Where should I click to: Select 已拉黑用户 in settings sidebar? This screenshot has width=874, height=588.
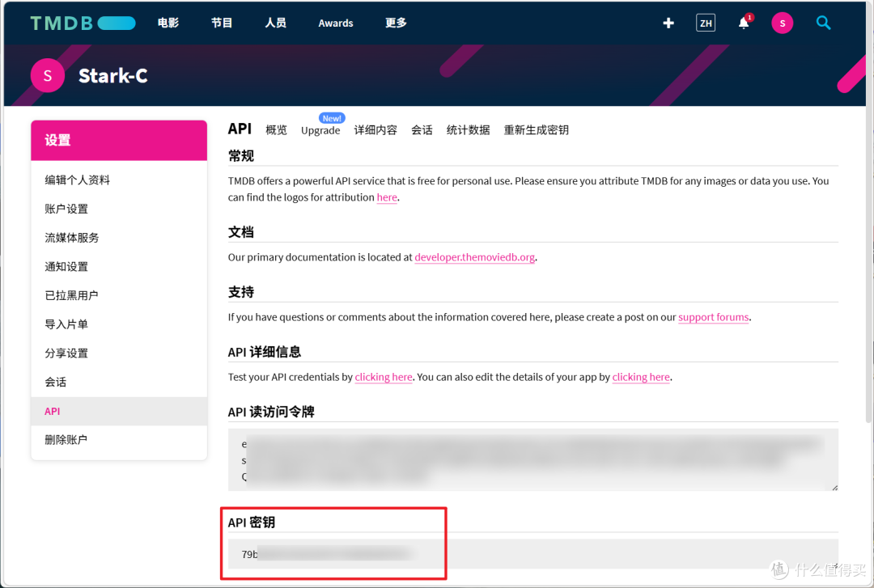click(x=119, y=295)
